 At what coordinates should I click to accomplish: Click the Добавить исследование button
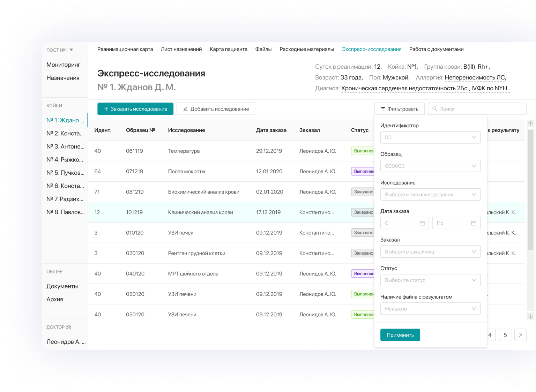[x=216, y=109]
